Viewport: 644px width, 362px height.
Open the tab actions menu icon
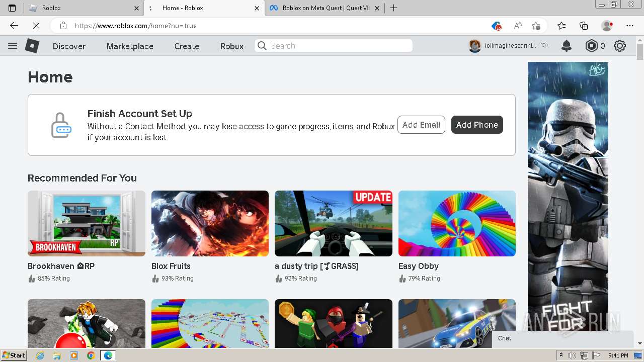12,8
